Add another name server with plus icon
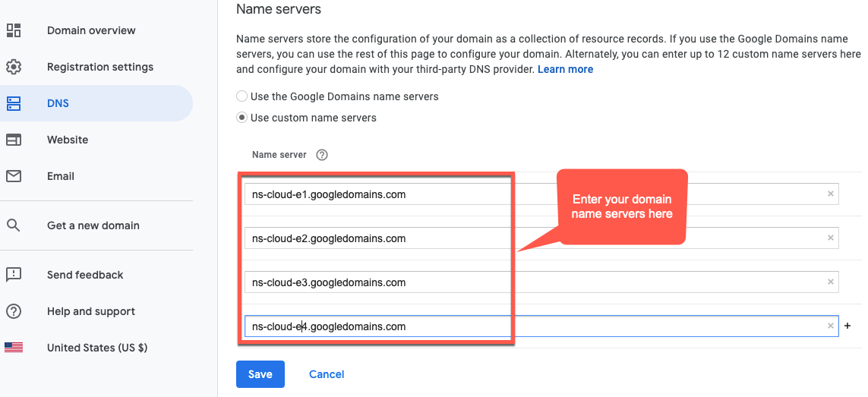868x397 pixels. [x=847, y=326]
